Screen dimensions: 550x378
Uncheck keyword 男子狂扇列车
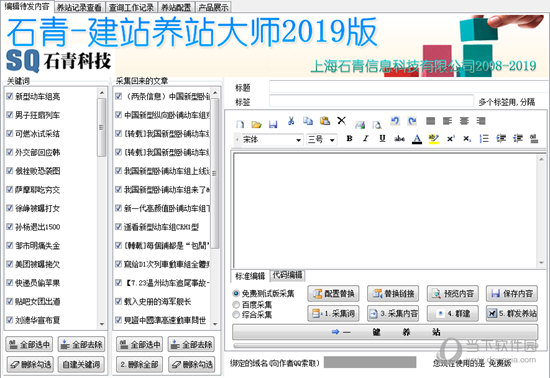pos(10,115)
